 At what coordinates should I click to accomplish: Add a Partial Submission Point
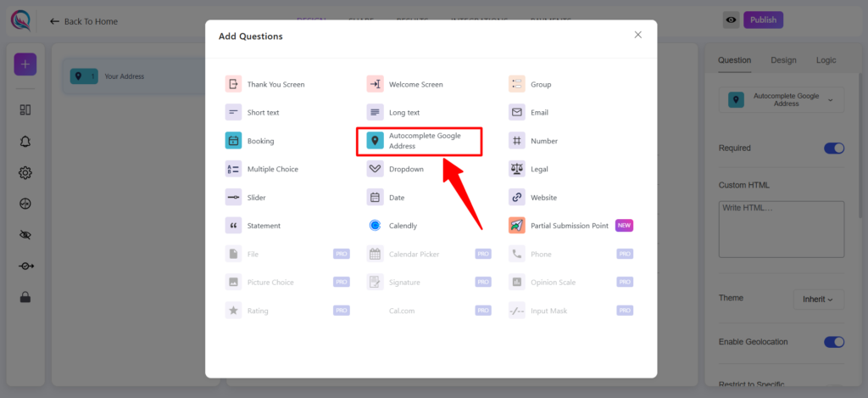click(570, 226)
